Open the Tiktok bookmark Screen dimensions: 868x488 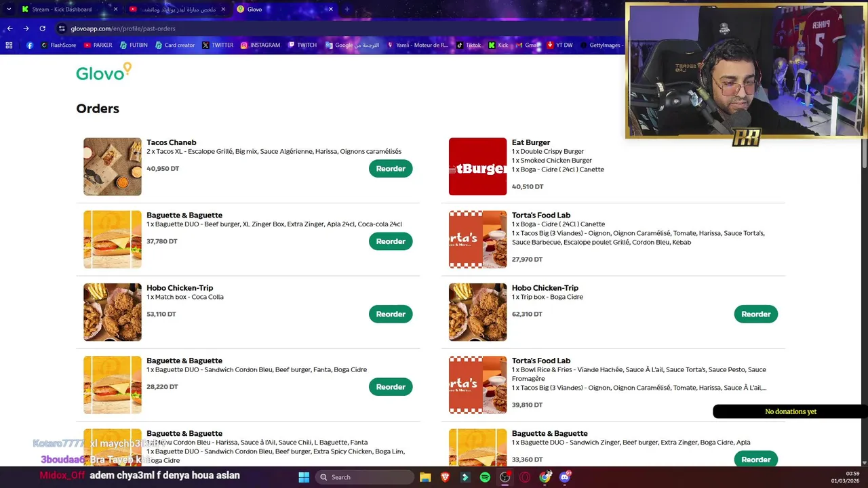coord(469,45)
